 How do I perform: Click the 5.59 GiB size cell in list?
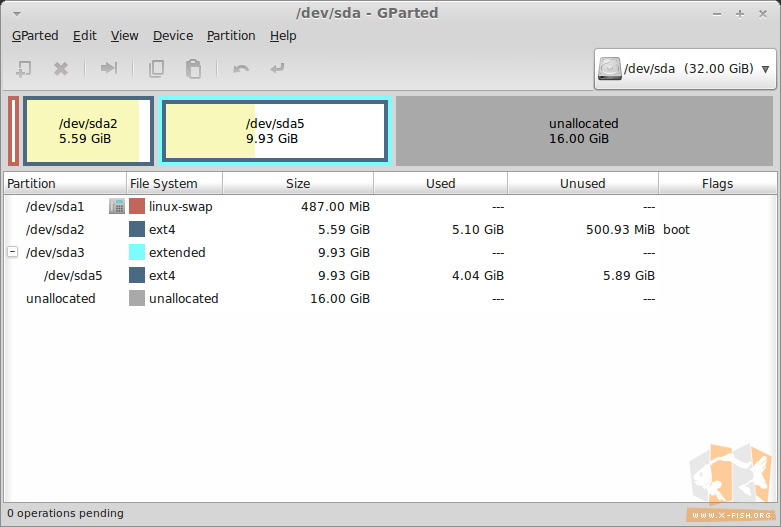[x=344, y=230]
